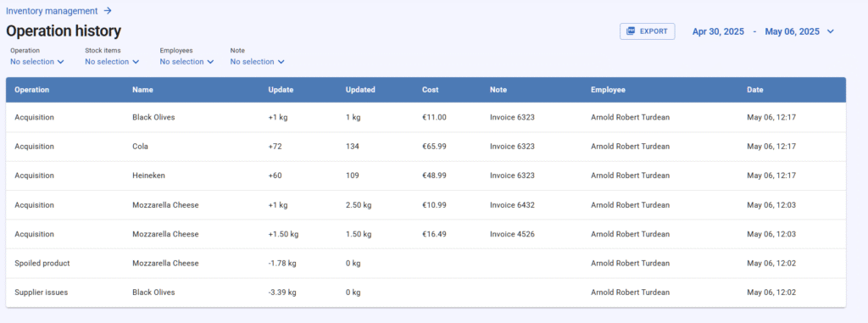Expand the Note filter dropdown
Screen dimensions: 868x323
[258, 62]
